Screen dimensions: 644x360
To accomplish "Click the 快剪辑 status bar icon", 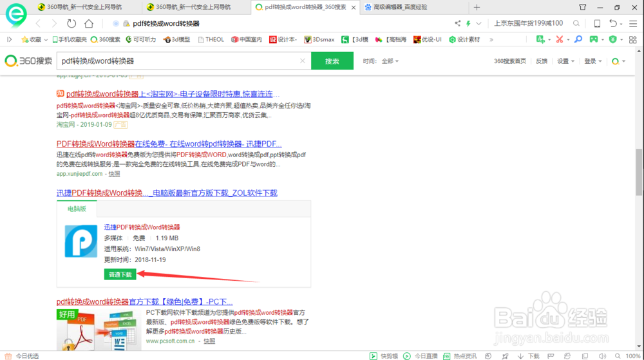I will [384, 356].
